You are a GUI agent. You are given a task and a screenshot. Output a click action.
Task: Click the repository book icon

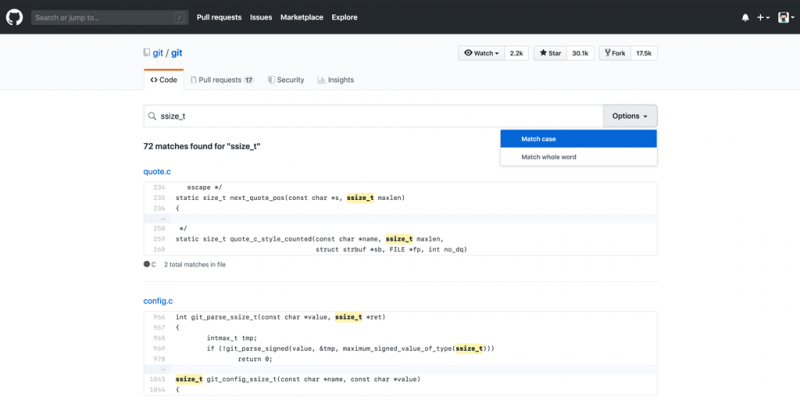[147, 53]
